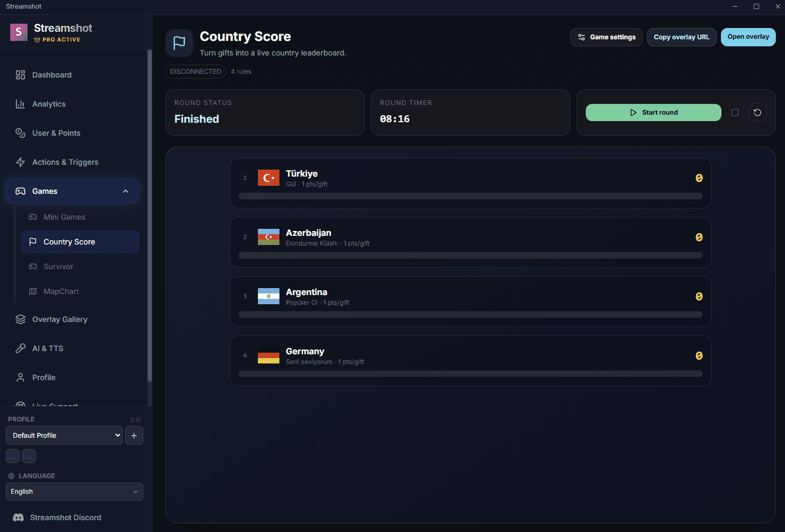Click the Streamshot logo icon
Image resolution: width=785 pixels, height=532 pixels.
19,32
